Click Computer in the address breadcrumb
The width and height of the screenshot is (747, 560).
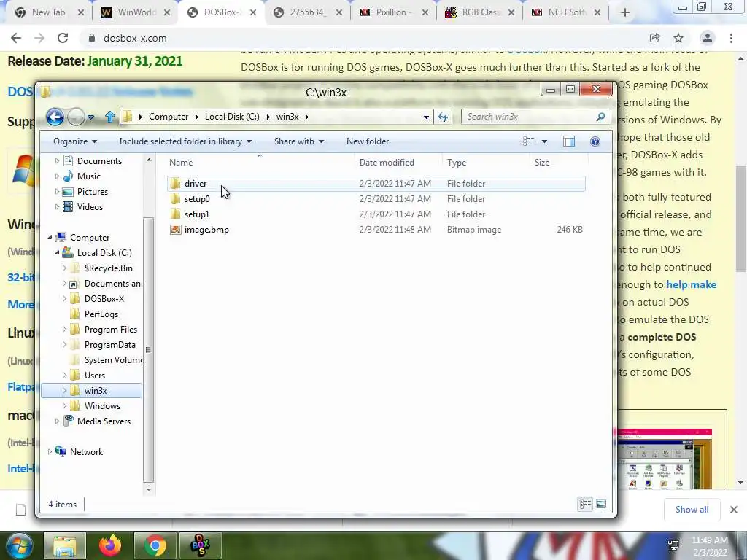169,117
